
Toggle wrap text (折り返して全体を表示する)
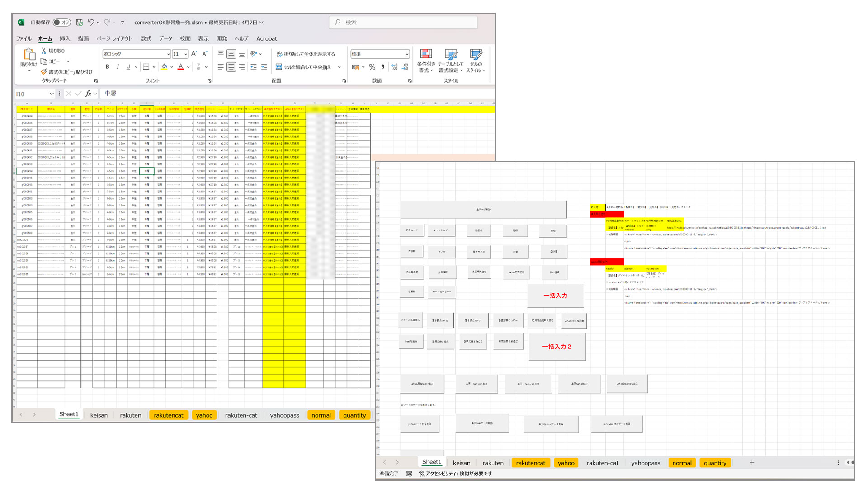click(x=306, y=54)
